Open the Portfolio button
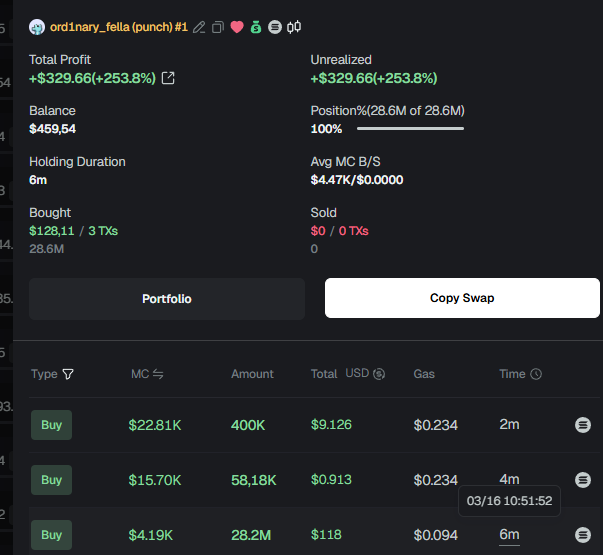Image resolution: width=603 pixels, height=555 pixels. click(x=167, y=299)
